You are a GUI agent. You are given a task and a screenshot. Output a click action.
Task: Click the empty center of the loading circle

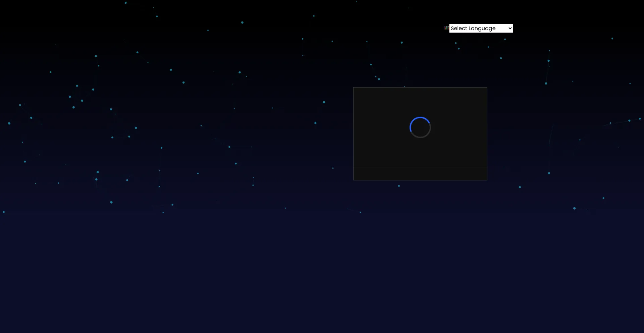420,127
